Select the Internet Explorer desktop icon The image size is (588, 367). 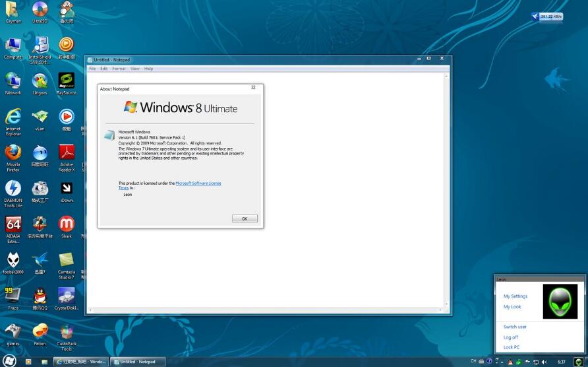coord(13,117)
